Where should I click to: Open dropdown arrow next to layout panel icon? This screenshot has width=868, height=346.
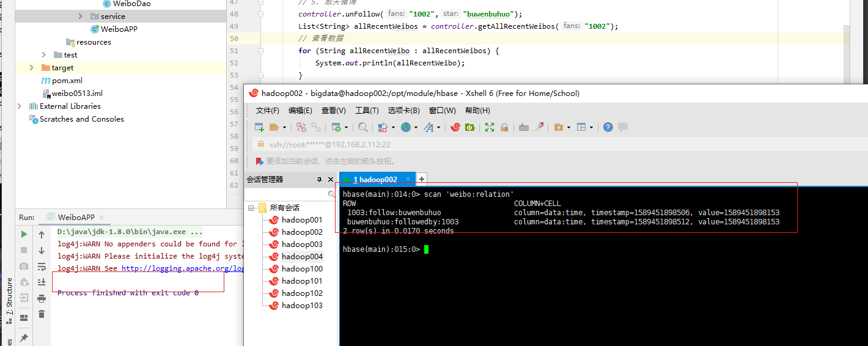point(592,127)
